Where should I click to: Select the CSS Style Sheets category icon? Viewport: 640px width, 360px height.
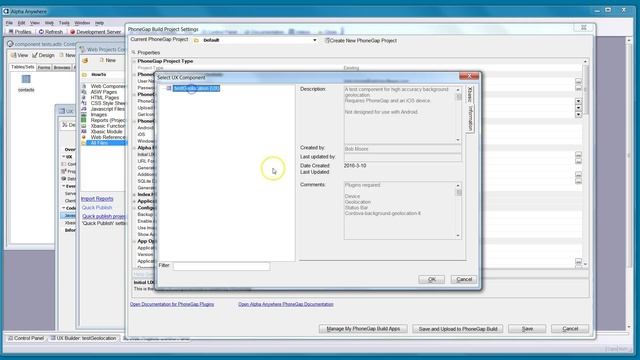[x=84, y=103]
